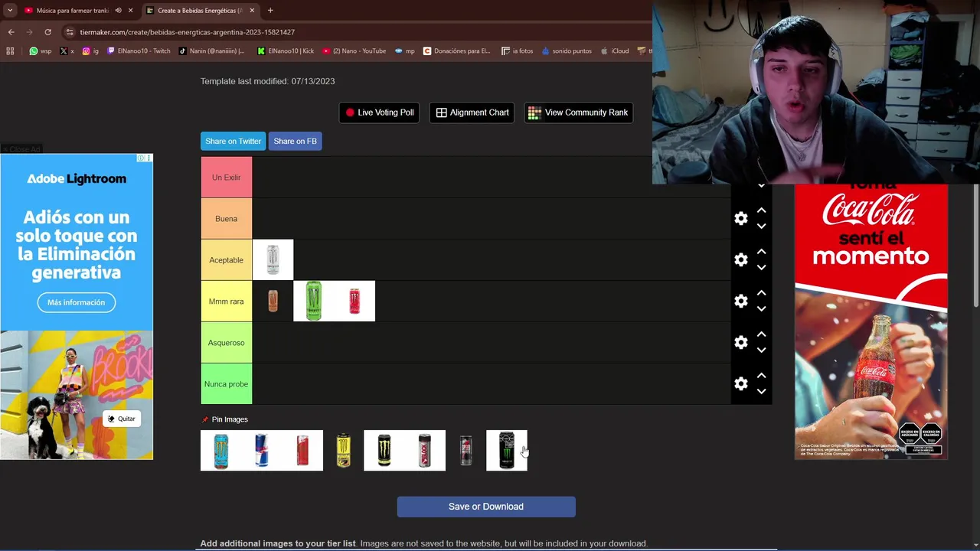Reload the tiermaker page

[47, 32]
